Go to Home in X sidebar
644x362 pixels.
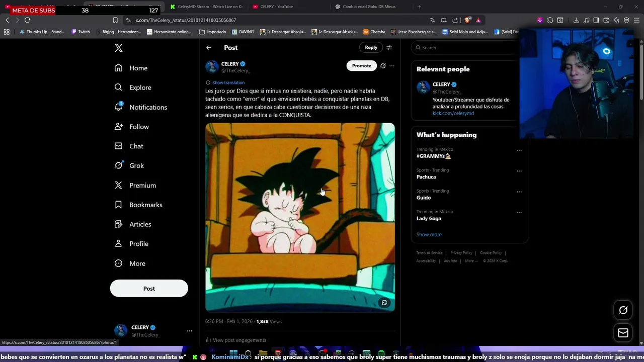tap(131, 68)
